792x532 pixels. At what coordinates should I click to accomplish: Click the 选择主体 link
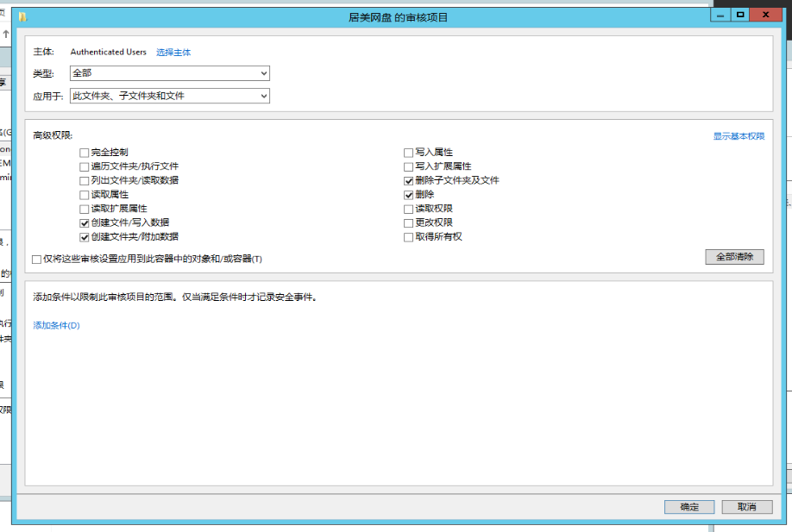tap(173, 53)
